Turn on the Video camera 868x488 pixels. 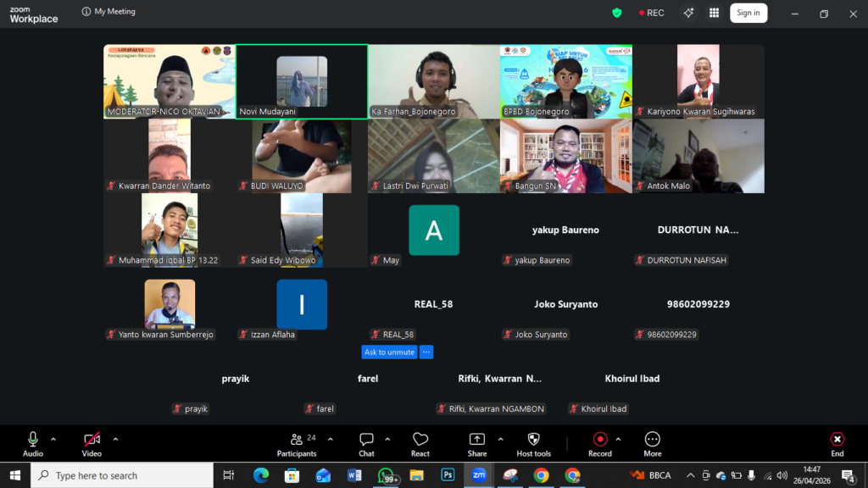click(92, 443)
